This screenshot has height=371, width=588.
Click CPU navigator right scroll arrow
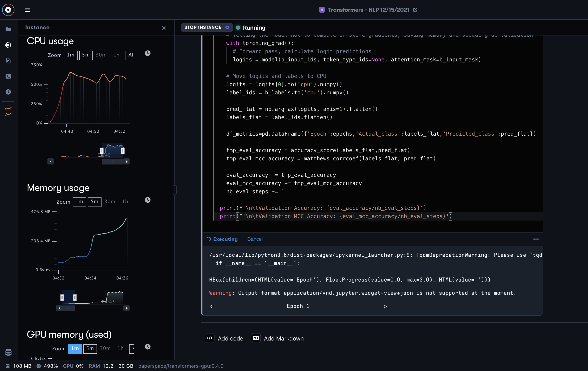point(126,161)
